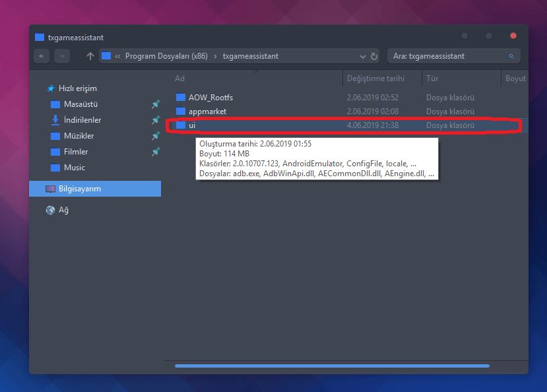The height and width of the screenshot is (392, 547).
Task: Go up one folder level
Action: [x=90, y=56]
